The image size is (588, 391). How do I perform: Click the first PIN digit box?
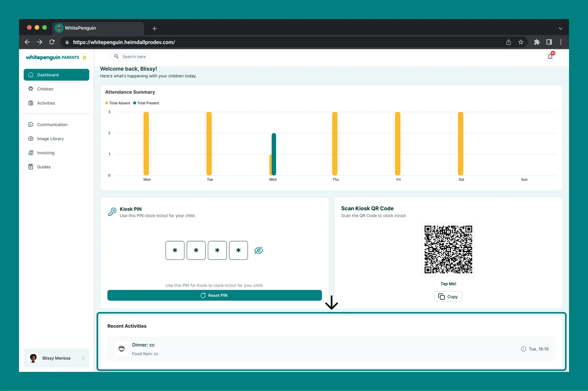[x=175, y=250]
